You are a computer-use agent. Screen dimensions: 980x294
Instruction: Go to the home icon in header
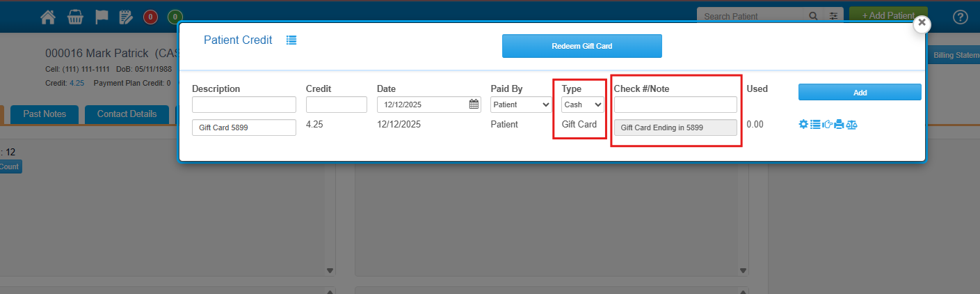[48, 17]
